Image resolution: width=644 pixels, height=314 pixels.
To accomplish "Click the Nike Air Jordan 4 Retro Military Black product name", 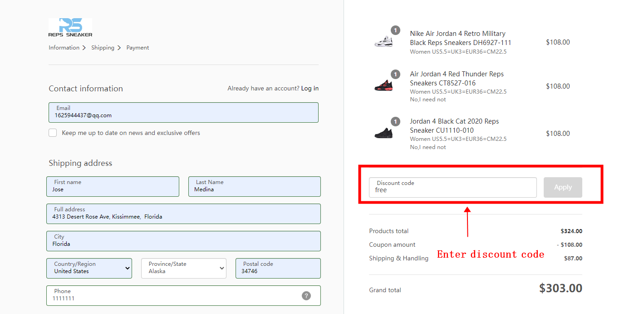I will 461,38.
